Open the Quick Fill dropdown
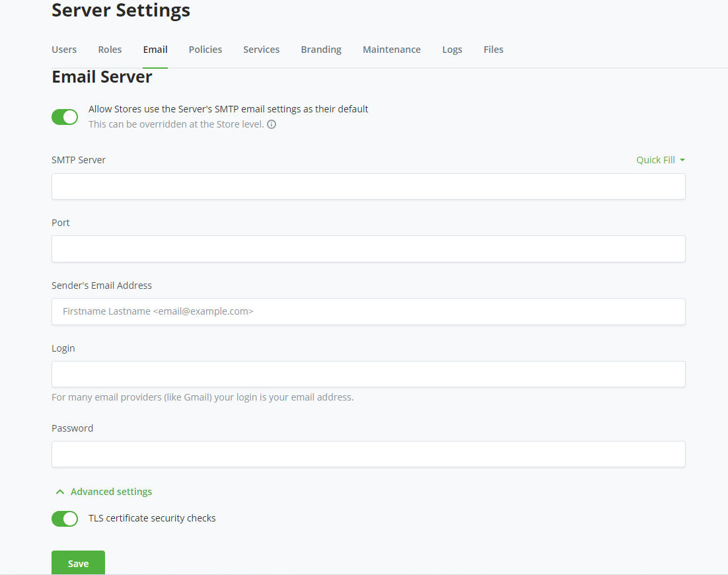Screen dimensions: 728x575 pyautogui.click(x=660, y=160)
